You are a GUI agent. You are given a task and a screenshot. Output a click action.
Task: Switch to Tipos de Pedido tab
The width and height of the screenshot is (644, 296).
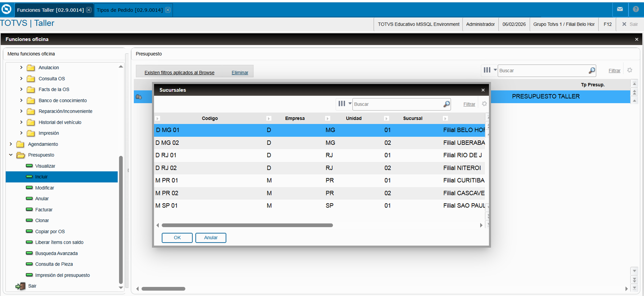click(x=130, y=10)
